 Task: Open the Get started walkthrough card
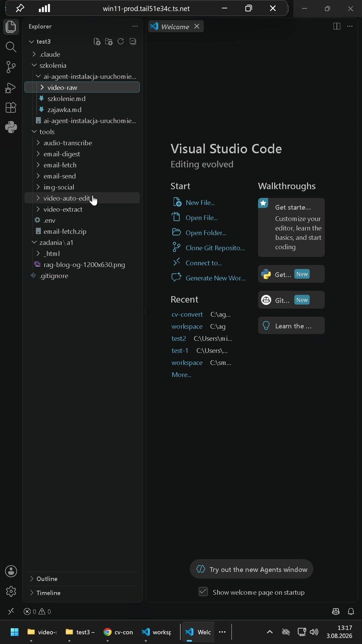click(291, 227)
